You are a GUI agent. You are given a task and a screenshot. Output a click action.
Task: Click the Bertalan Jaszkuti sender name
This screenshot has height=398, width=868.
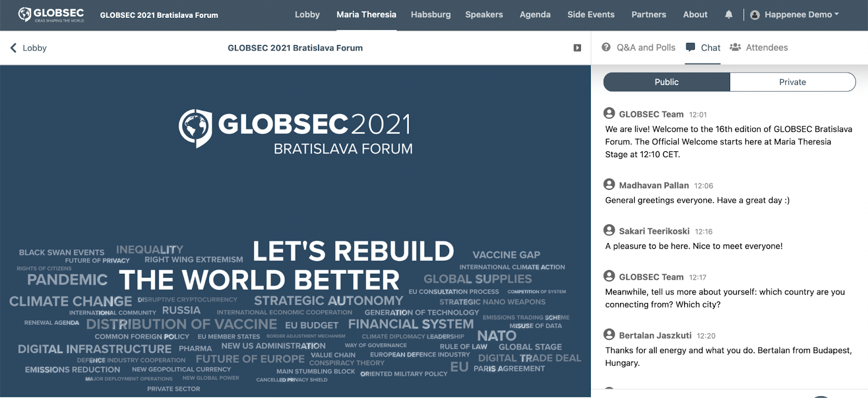tap(655, 336)
